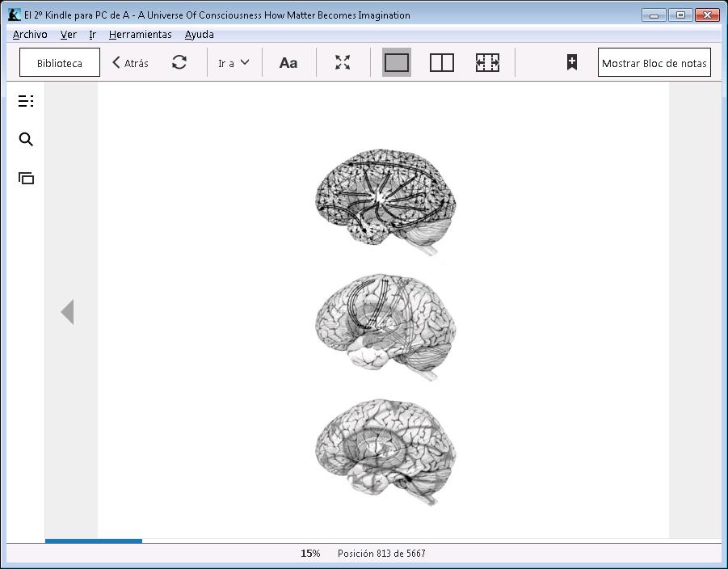Select the width-fit page layout icon

click(487, 62)
